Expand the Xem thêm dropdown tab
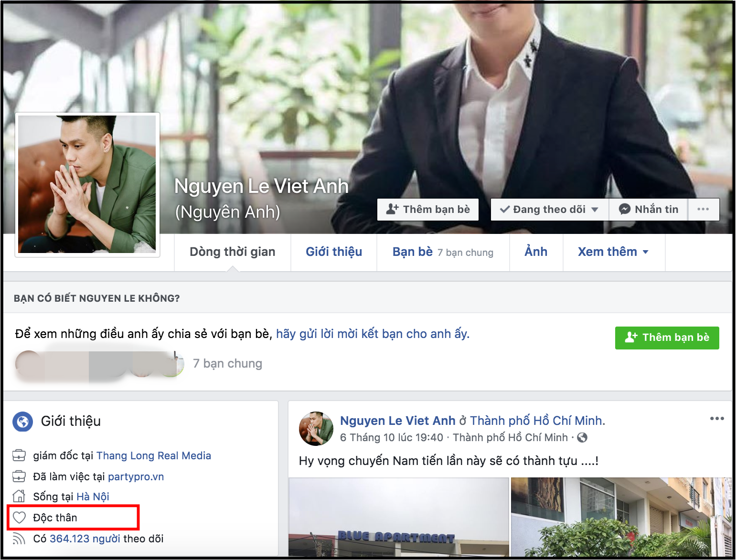This screenshot has width=736, height=560. coord(613,252)
